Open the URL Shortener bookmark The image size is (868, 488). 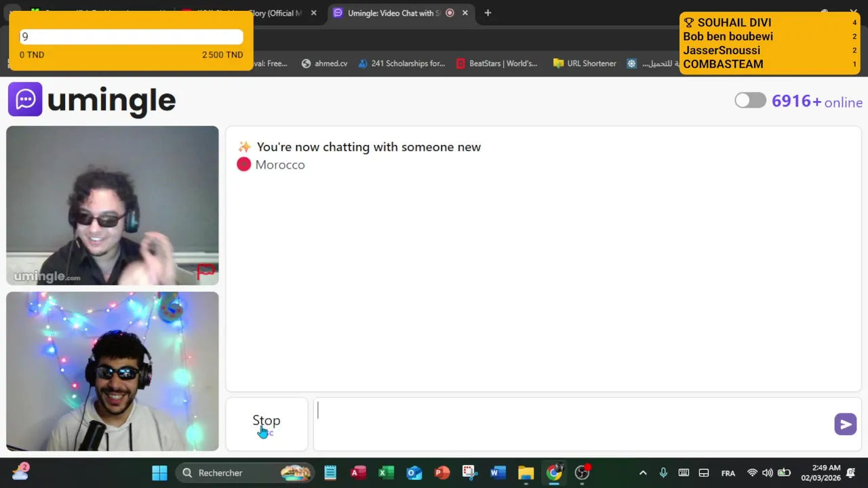[x=585, y=63]
